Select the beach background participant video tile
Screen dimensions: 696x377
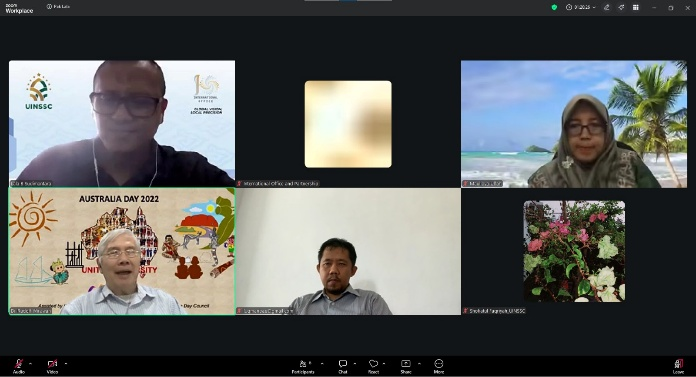pos(574,123)
